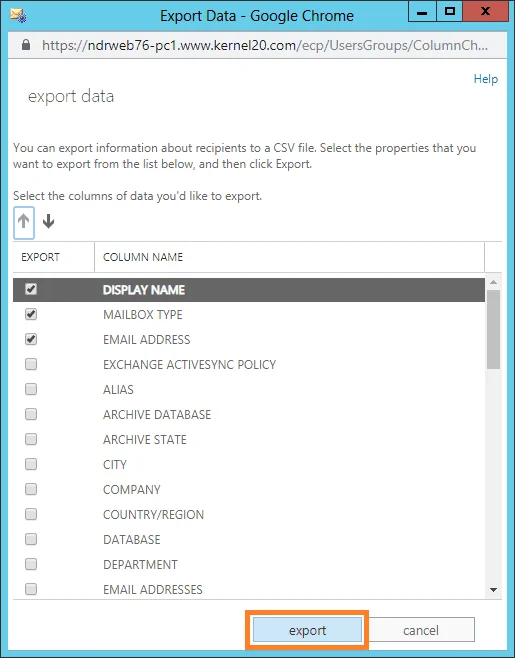Screen dimensions: 515x658
Task: Close the Export Data window
Action: tap(485, 11)
